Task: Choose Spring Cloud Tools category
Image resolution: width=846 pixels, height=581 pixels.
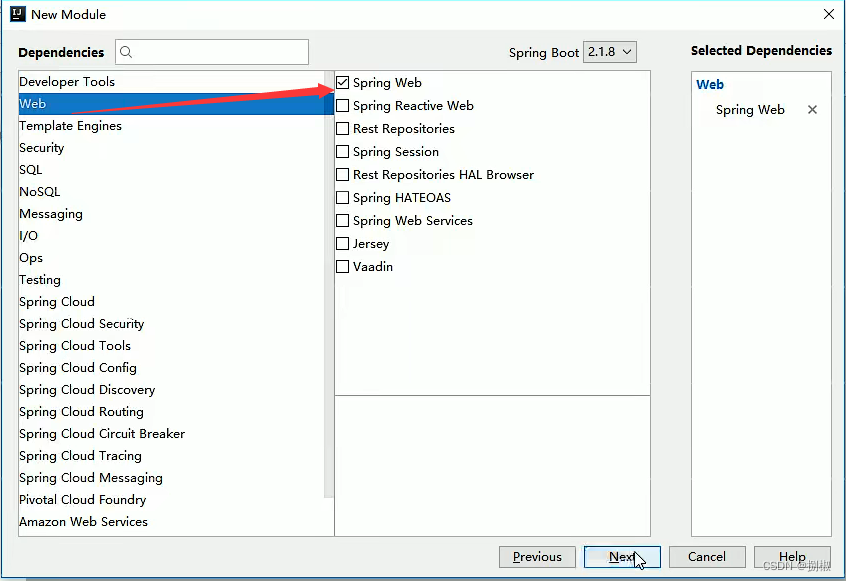Action: click(172, 346)
